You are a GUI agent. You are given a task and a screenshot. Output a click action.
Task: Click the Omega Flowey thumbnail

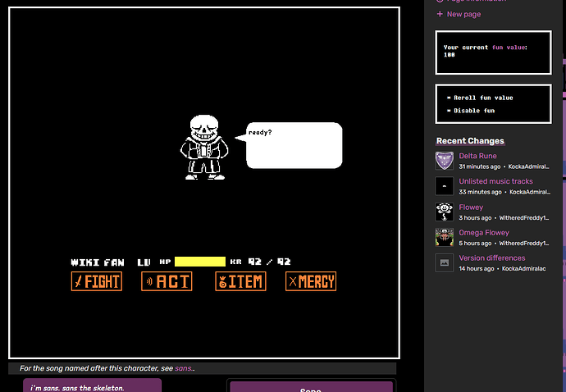(445, 237)
